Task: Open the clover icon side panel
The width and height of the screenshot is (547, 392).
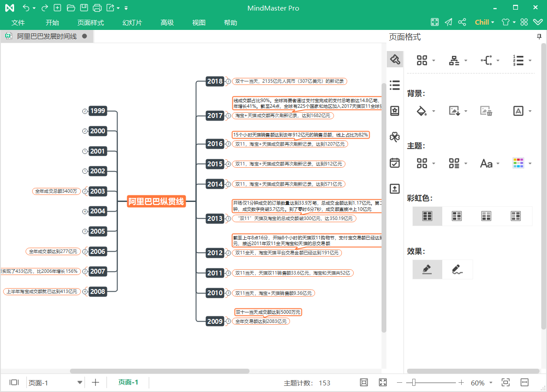Action: pos(395,137)
